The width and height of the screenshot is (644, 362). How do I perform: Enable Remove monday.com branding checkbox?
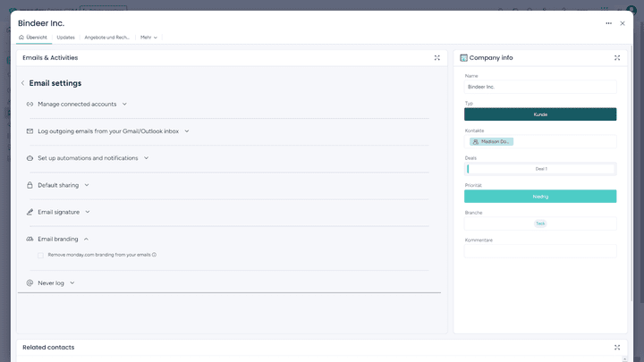click(x=40, y=255)
